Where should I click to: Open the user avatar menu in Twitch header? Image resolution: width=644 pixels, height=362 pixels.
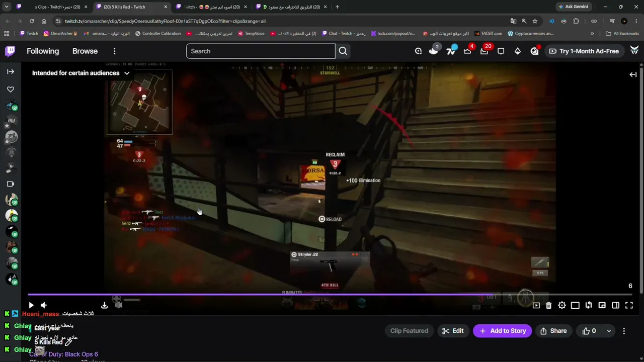click(634, 51)
